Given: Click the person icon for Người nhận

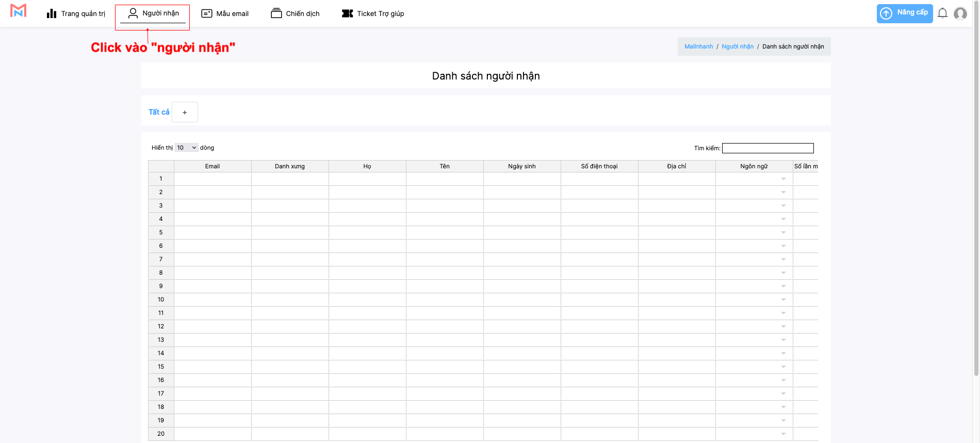Looking at the screenshot, I should [x=133, y=13].
